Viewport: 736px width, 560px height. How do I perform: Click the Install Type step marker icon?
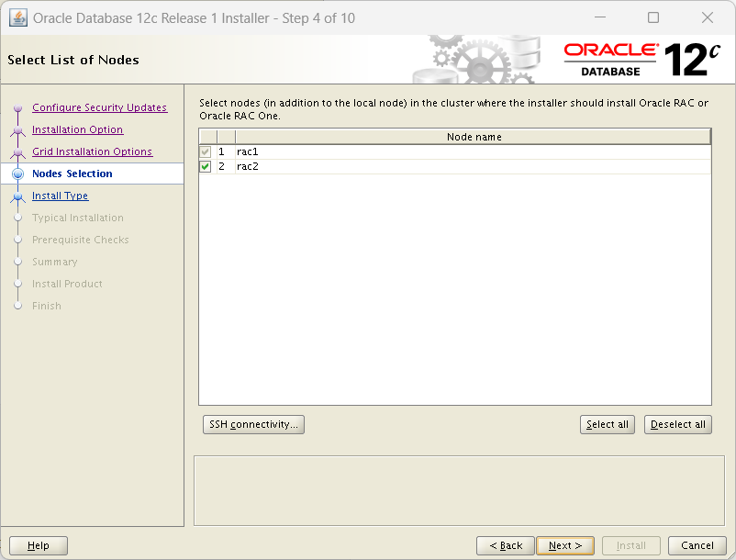17,196
